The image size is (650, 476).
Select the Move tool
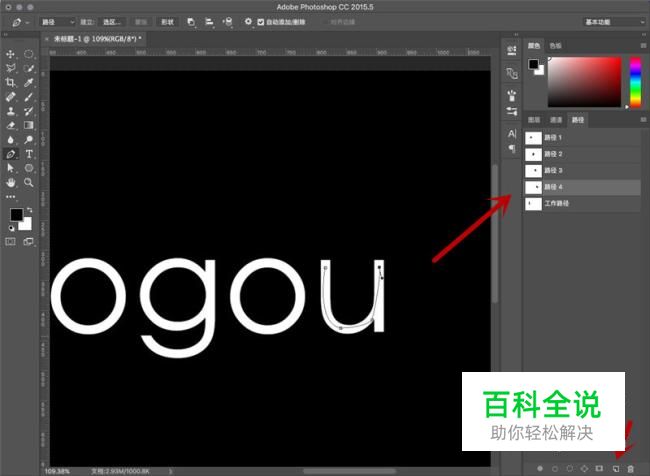10,54
